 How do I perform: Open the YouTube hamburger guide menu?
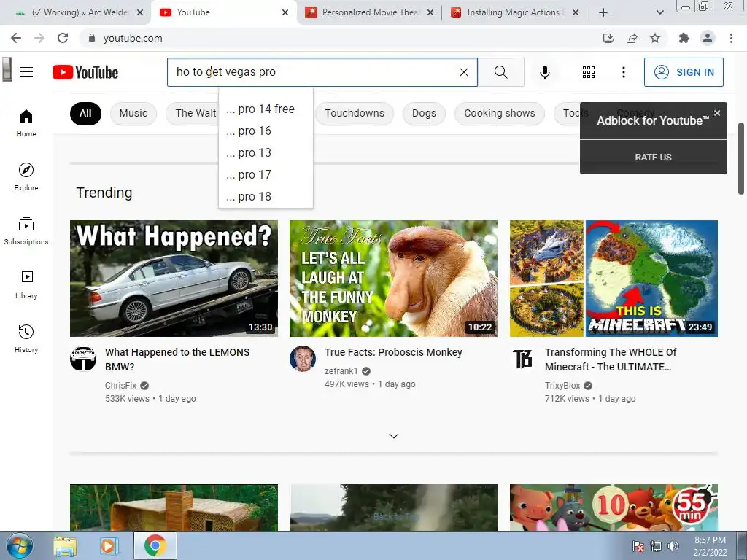pos(26,72)
